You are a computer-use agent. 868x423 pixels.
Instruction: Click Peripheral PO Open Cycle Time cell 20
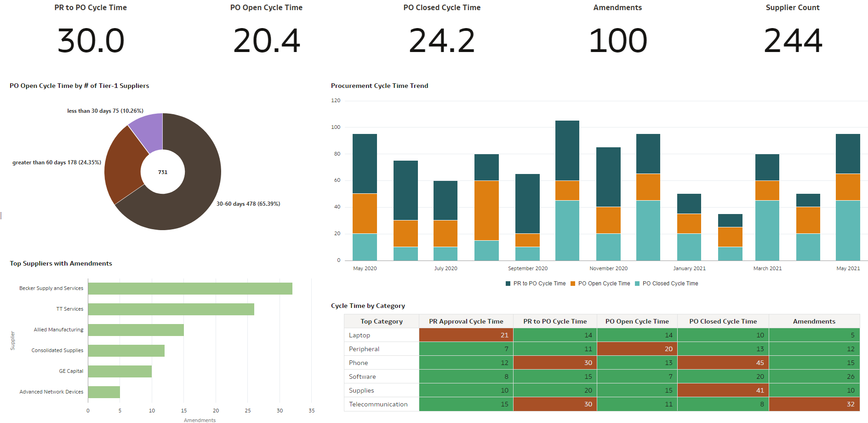tap(637, 349)
